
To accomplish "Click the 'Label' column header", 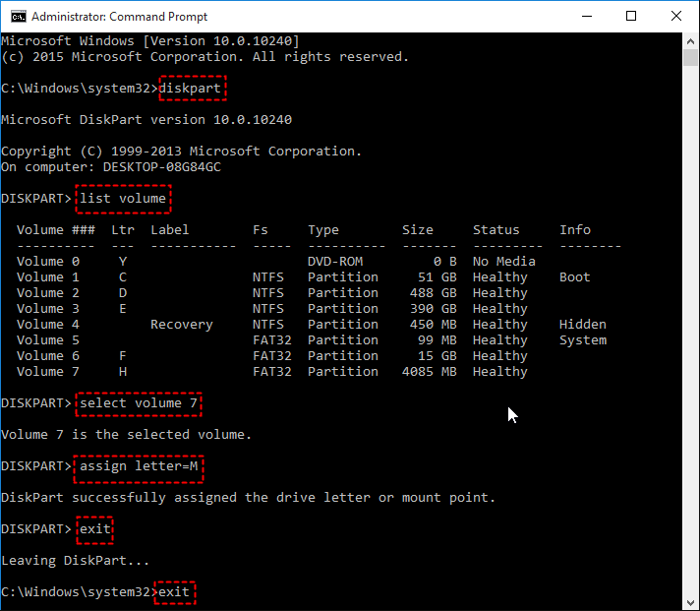I will pyautogui.click(x=170, y=230).
